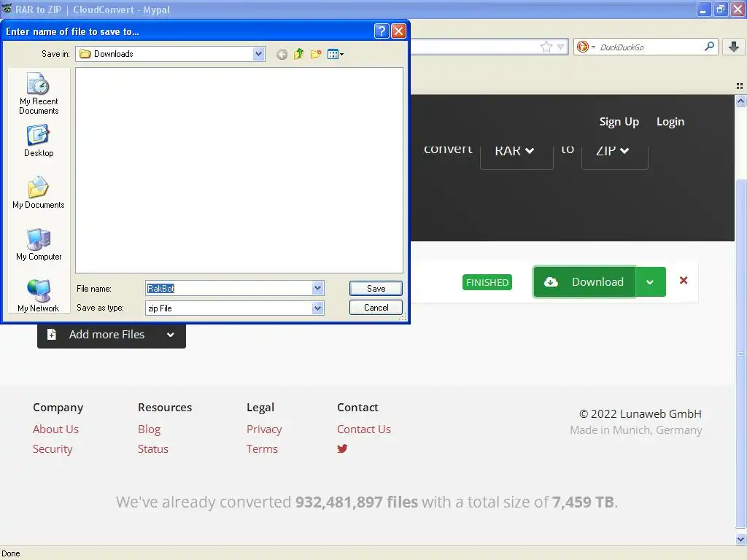The height and width of the screenshot is (560, 747).
Task: Expand the Save in Downloads dropdown
Action: pos(259,54)
